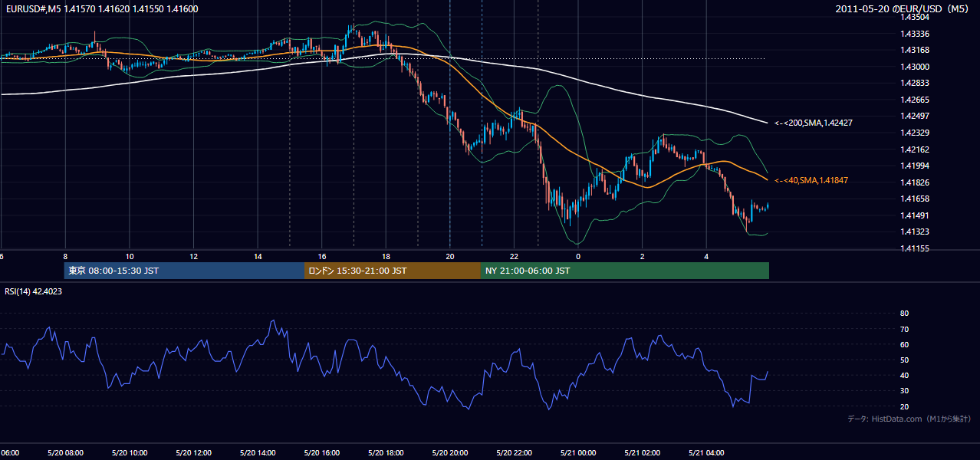
Task: Click RSI scale level 60
Action: coord(904,344)
